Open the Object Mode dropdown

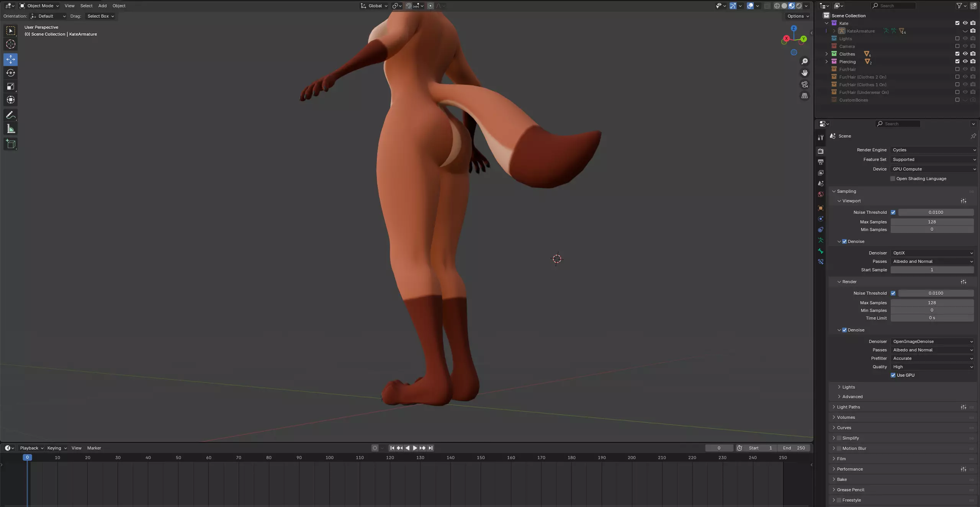[x=39, y=6]
